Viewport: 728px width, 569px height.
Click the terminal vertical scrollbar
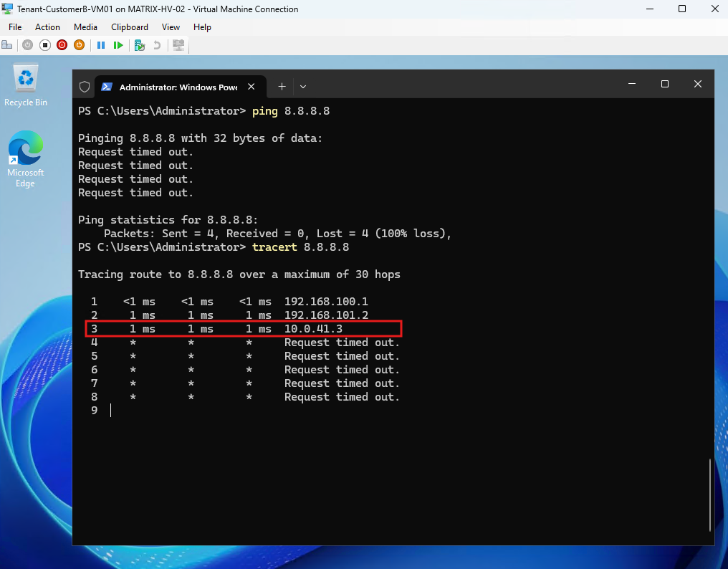710,494
